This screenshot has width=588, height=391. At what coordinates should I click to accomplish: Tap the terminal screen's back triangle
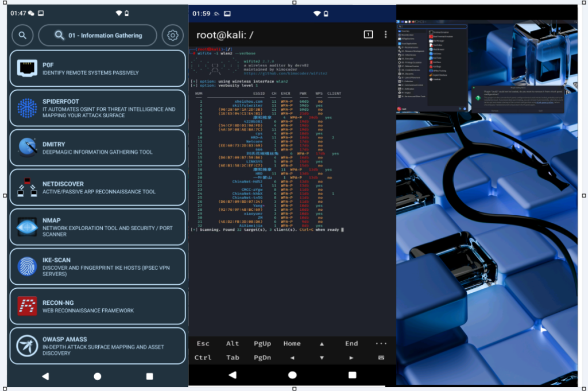[233, 375]
